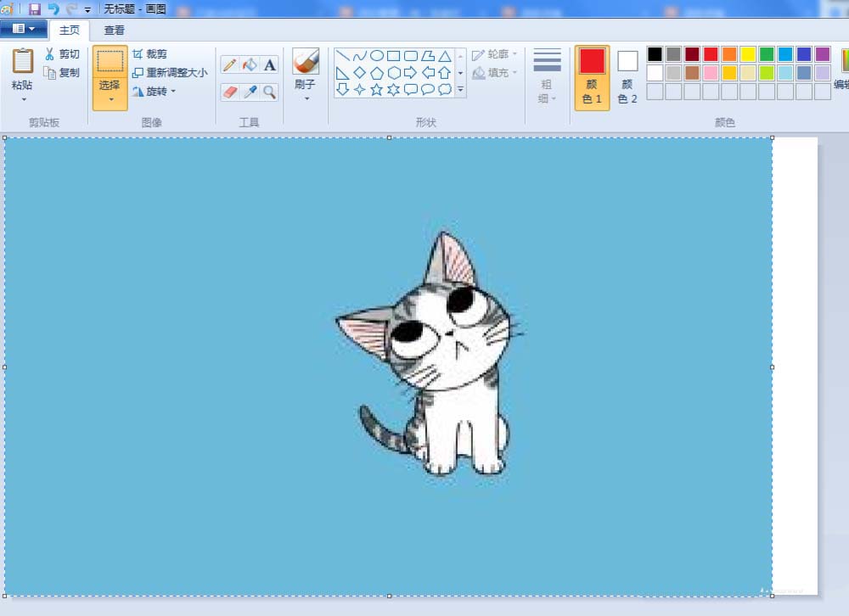Image resolution: width=849 pixels, height=616 pixels.
Task: Expand the shapes gallery more arrow
Action: pyautogui.click(x=461, y=89)
